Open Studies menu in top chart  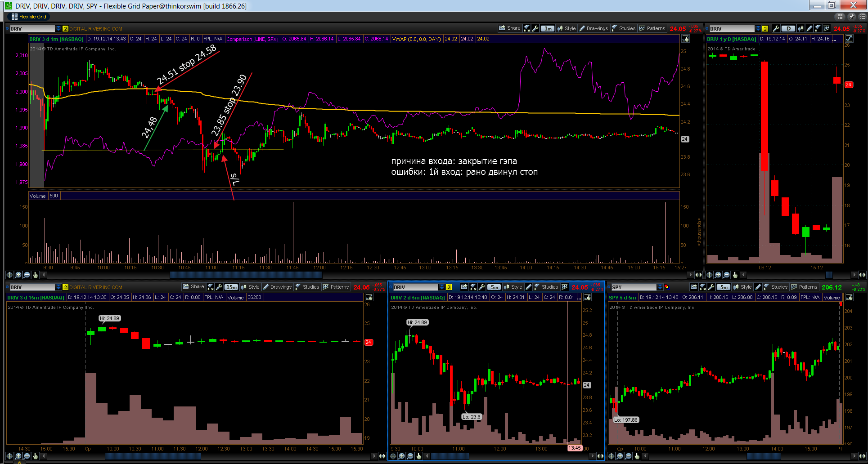(x=624, y=28)
